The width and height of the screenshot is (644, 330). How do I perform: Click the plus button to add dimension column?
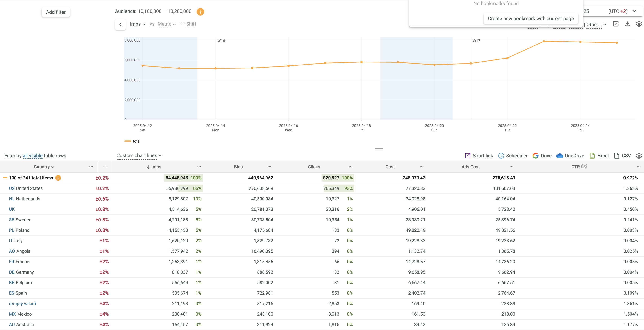pyautogui.click(x=105, y=167)
